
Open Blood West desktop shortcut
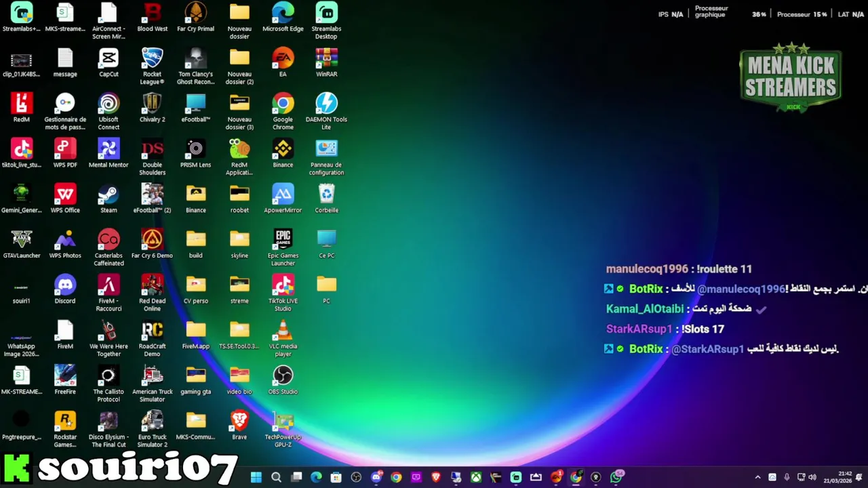click(x=152, y=18)
